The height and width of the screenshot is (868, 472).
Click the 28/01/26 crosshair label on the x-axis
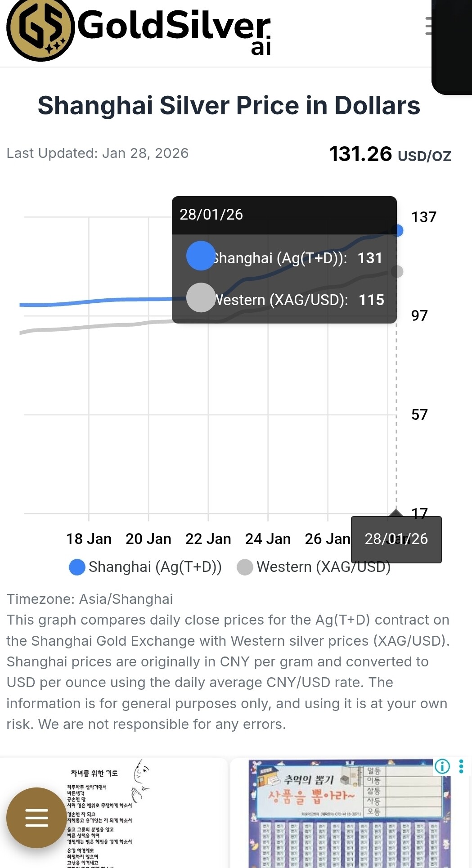[396, 539]
